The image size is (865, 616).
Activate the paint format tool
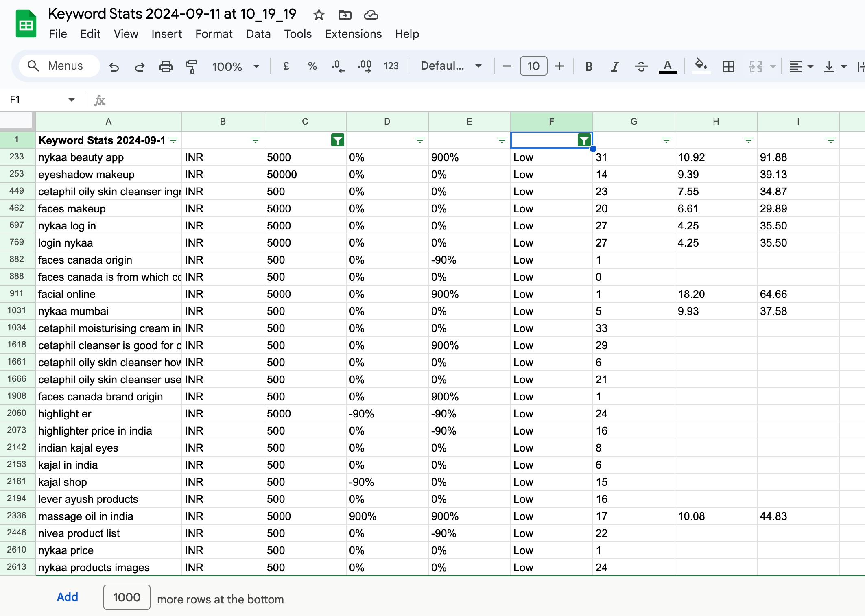[x=191, y=66]
